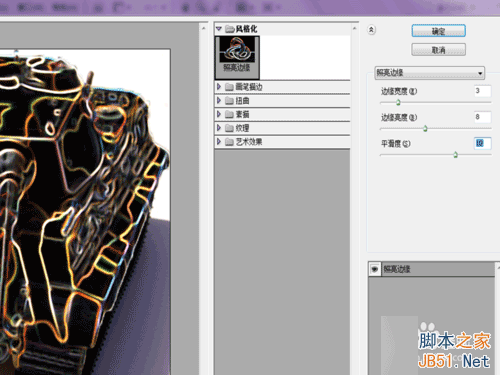
Task: Collapse the filter gallery panel with double-chevron button
Action: (371, 30)
